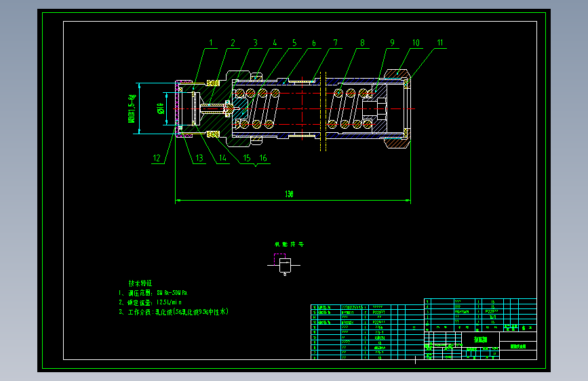Select part balloon number 11
588x381 pixels.
coord(440,43)
